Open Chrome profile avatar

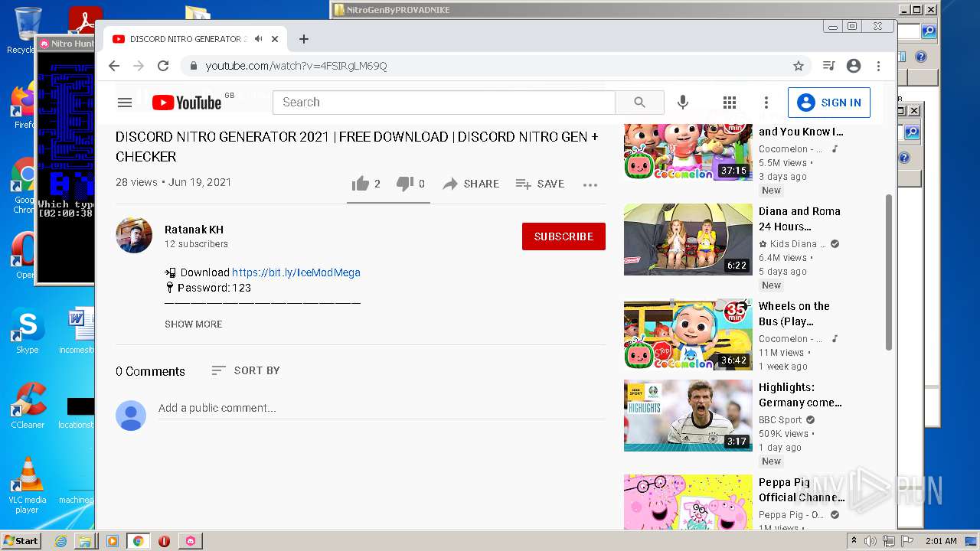coord(854,66)
